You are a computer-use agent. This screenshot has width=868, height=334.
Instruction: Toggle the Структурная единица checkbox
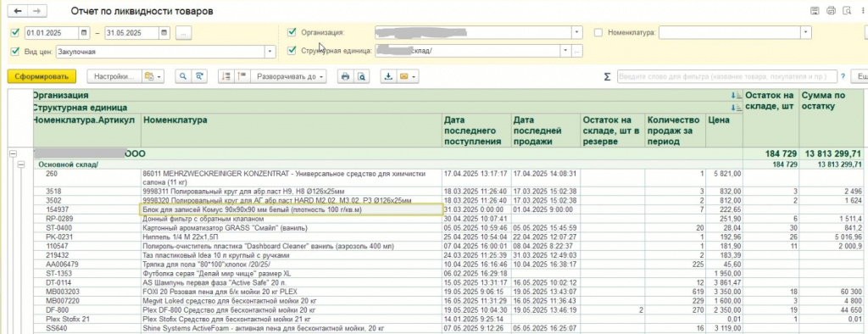click(292, 50)
